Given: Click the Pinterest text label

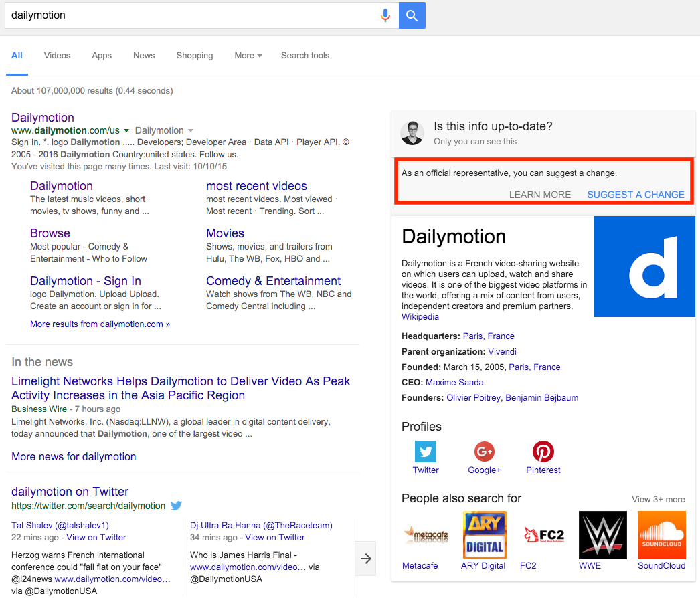Looking at the screenshot, I should point(543,470).
